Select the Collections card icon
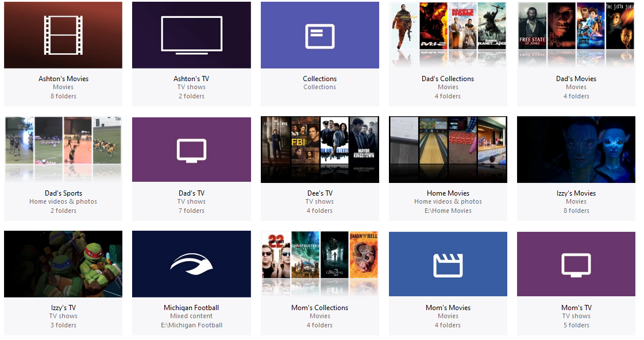The width and height of the screenshot is (644, 340). (319, 36)
